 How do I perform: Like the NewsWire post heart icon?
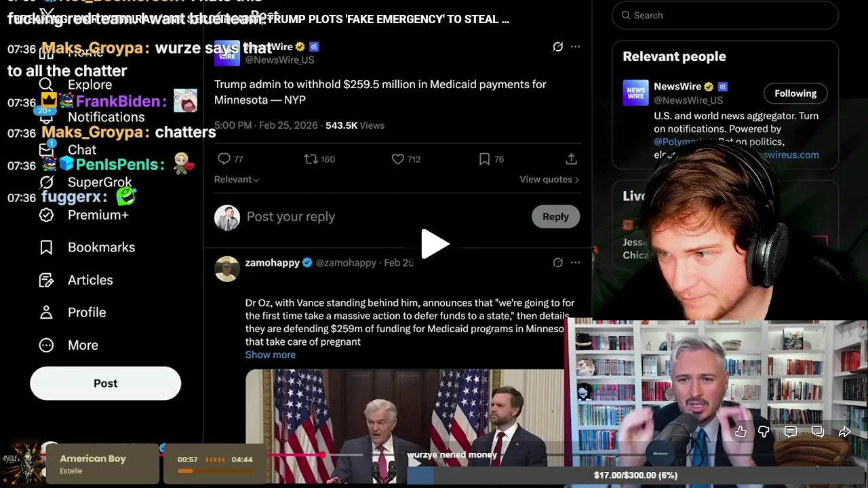point(398,159)
